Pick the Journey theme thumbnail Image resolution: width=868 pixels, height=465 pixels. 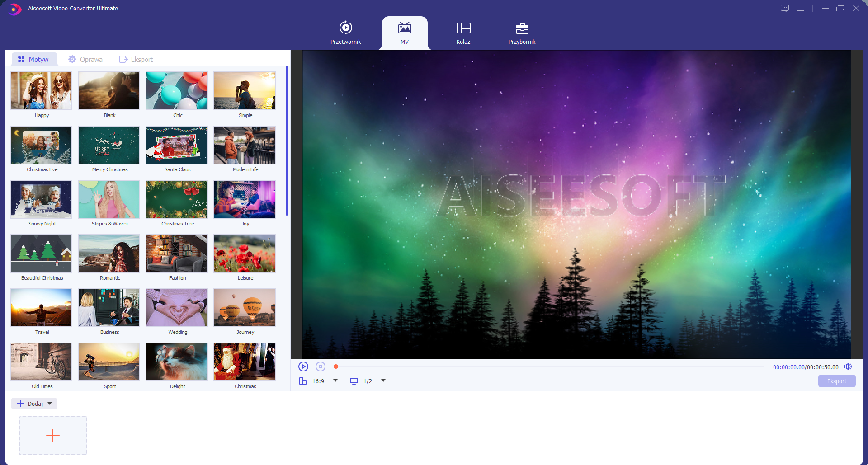(x=245, y=308)
